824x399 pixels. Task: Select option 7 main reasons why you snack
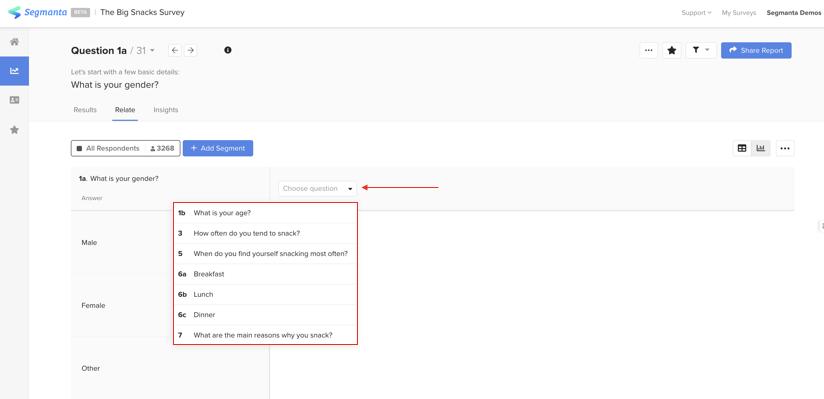pyautogui.click(x=265, y=335)
